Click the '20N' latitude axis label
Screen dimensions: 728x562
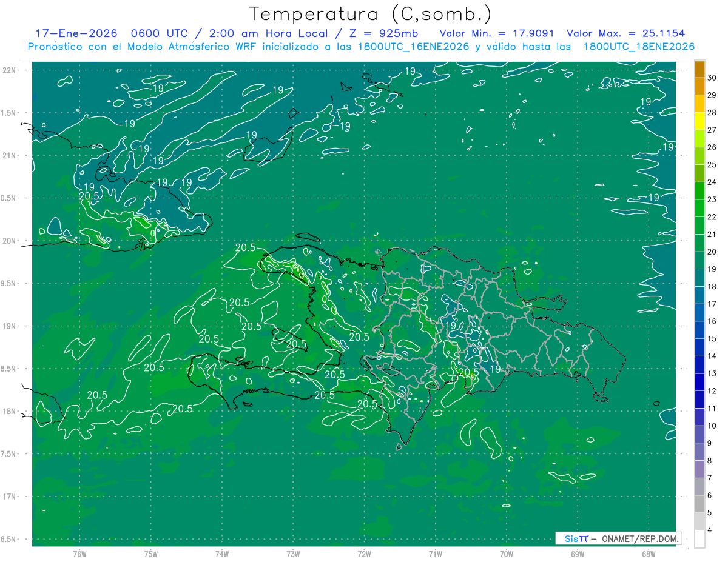(10, 241)
